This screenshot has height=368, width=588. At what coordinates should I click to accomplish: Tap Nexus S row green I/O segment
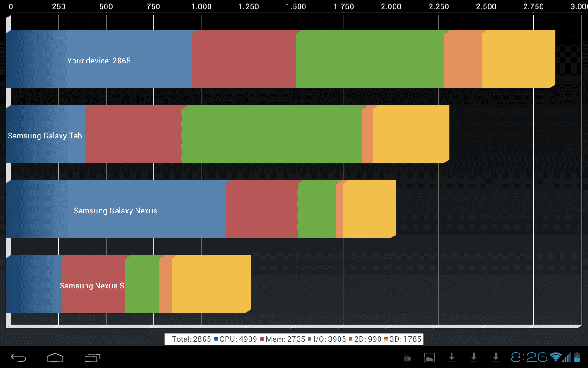coord(142,284)
